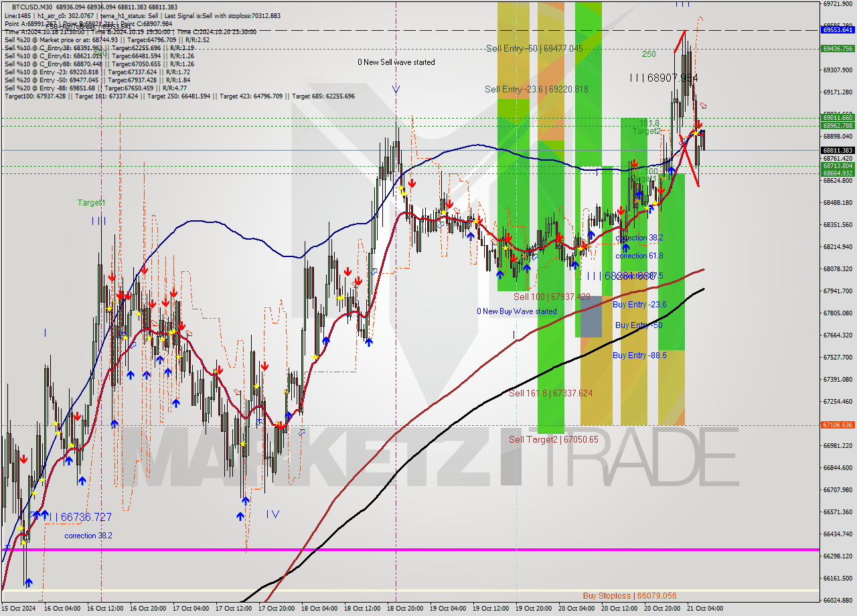Click the green 69011.660 price tag on axis
Screen dimensions: 857x616
tap(838, 118)
